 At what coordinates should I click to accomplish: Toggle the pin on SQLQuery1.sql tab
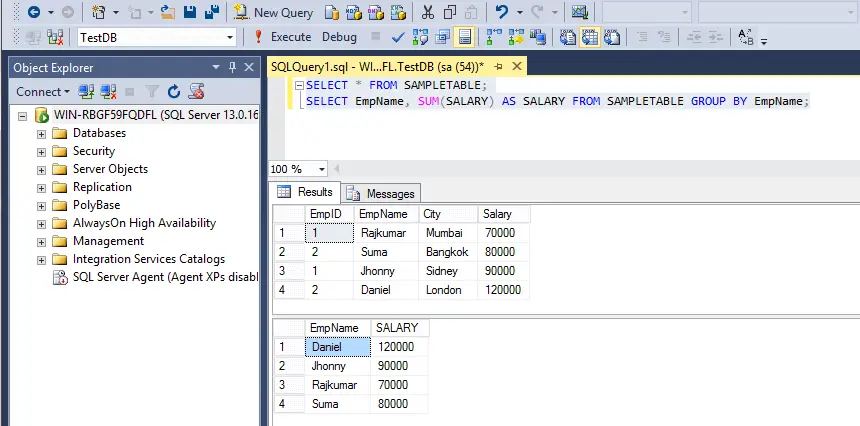498,67
